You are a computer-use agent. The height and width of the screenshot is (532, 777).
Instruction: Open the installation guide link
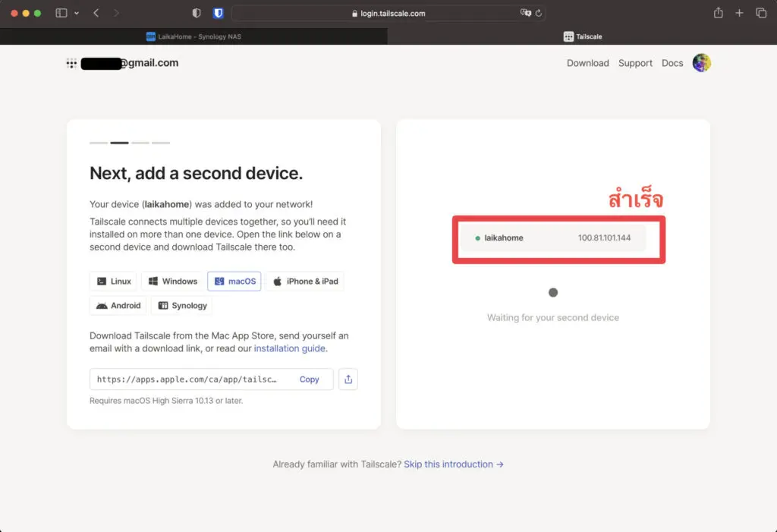(289, 348)
